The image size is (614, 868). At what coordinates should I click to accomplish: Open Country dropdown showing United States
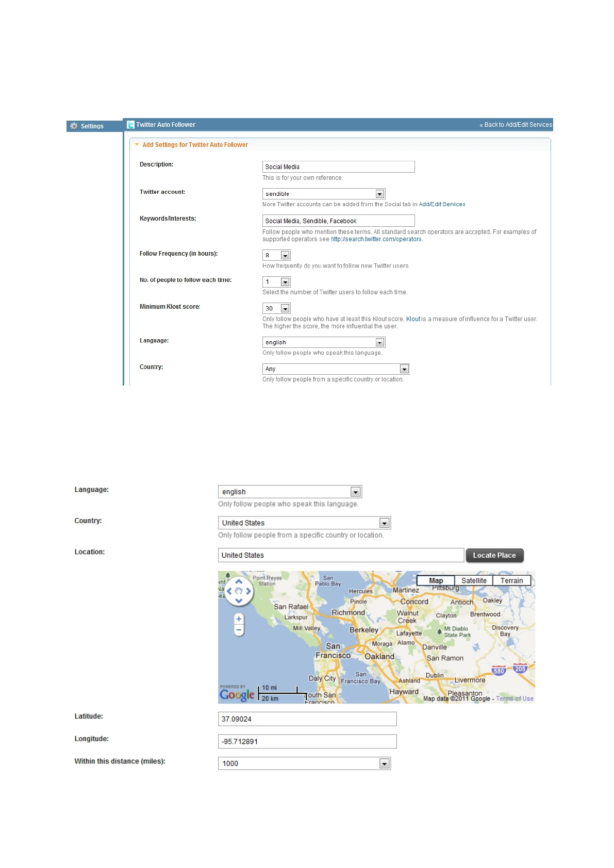click(305, 523)
